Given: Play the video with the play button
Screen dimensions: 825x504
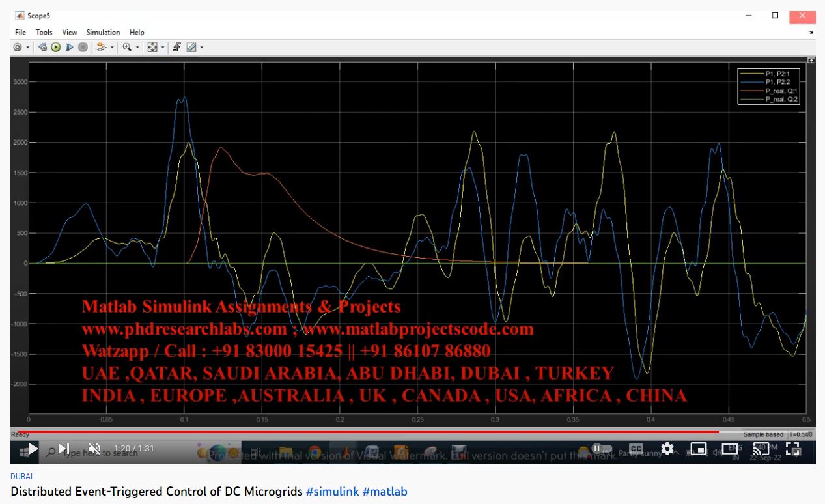Looking at the screenshot, I should pos(33,449).
